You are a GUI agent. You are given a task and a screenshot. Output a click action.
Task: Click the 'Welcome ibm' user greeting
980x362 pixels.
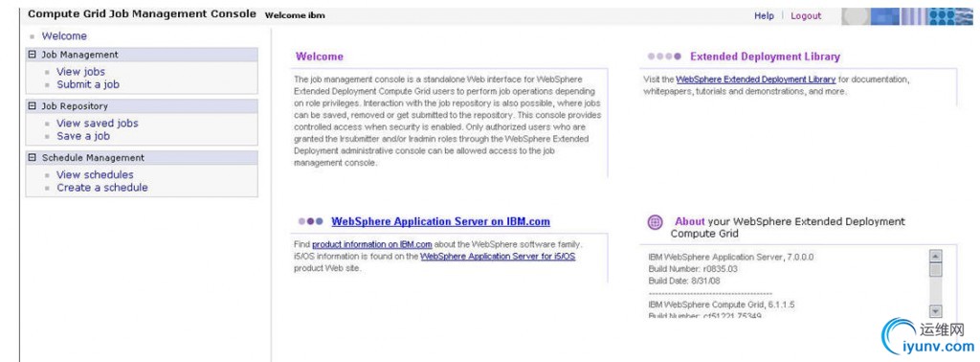click(x=295, y=15)
